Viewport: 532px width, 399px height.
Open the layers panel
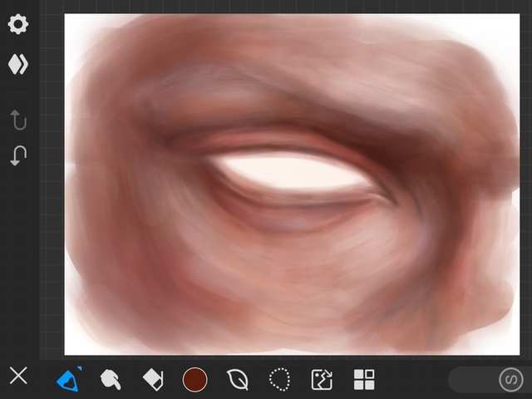tap(17, 64)
